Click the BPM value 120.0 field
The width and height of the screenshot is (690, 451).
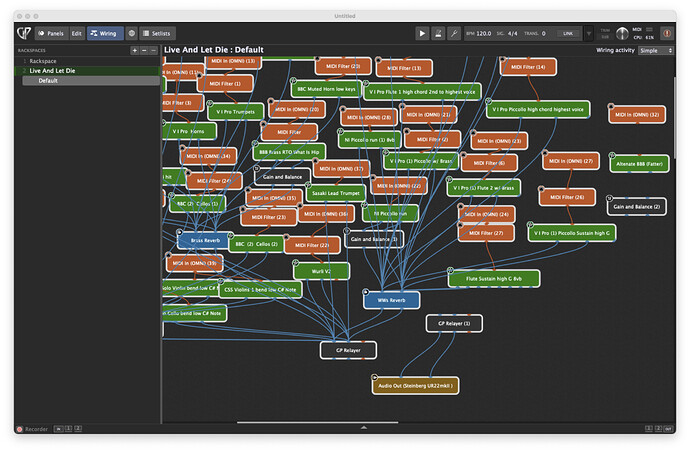484,33
